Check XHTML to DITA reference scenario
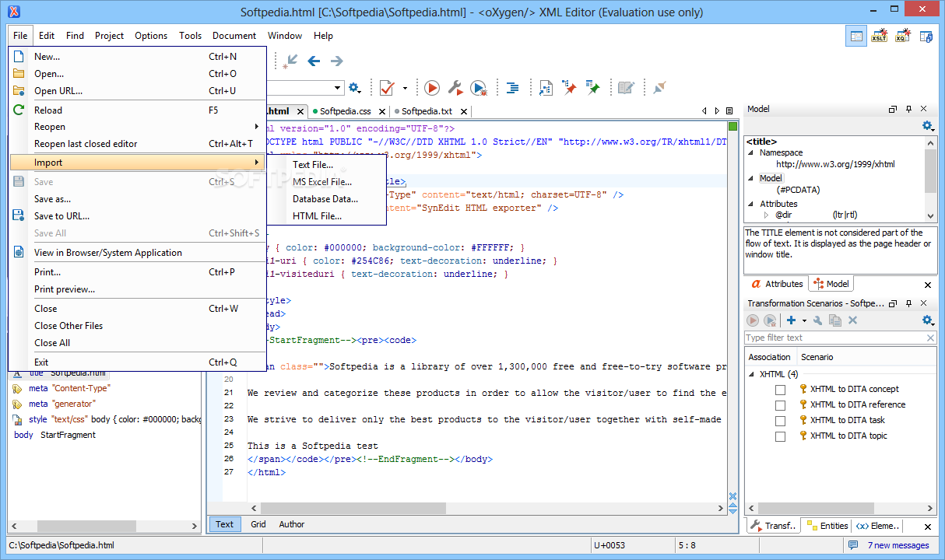 pyautogui.click(x=780, y=405)
